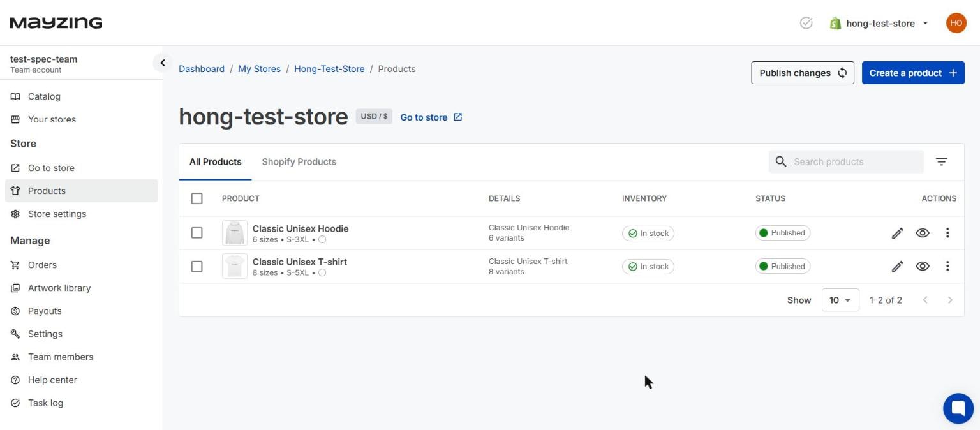Click the Dashboard breadcrumb link
The width and height of the screenshot is (980, 430).
[x=202, y=69]
